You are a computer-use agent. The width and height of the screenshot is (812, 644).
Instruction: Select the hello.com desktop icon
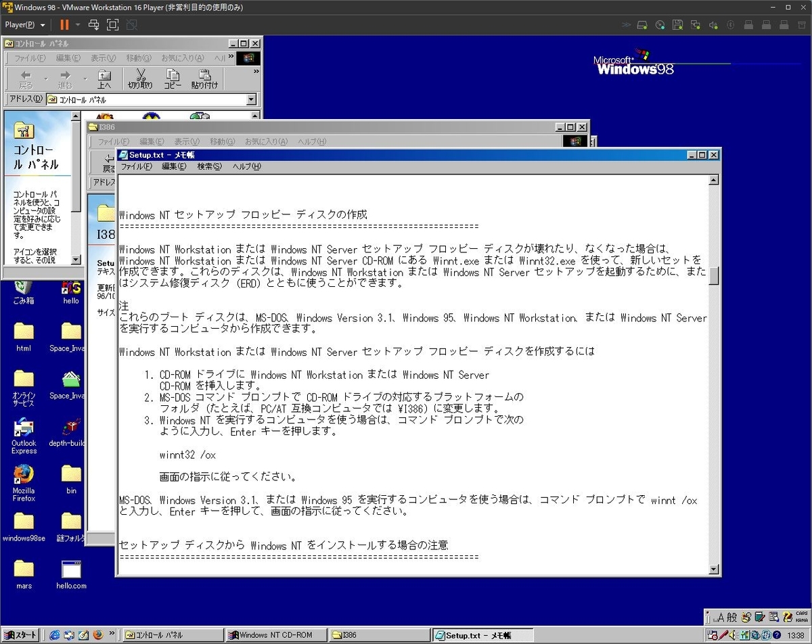(x=71, y=574)
